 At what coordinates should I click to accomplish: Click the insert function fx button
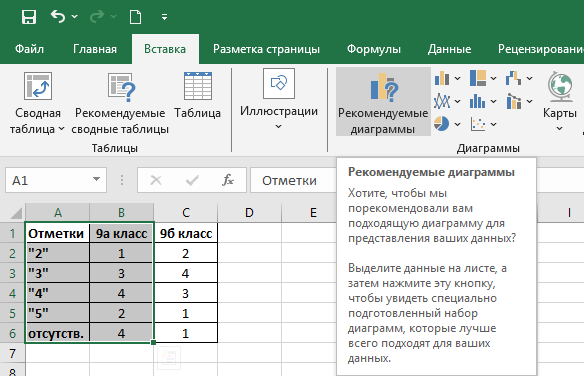coord(228,180)
